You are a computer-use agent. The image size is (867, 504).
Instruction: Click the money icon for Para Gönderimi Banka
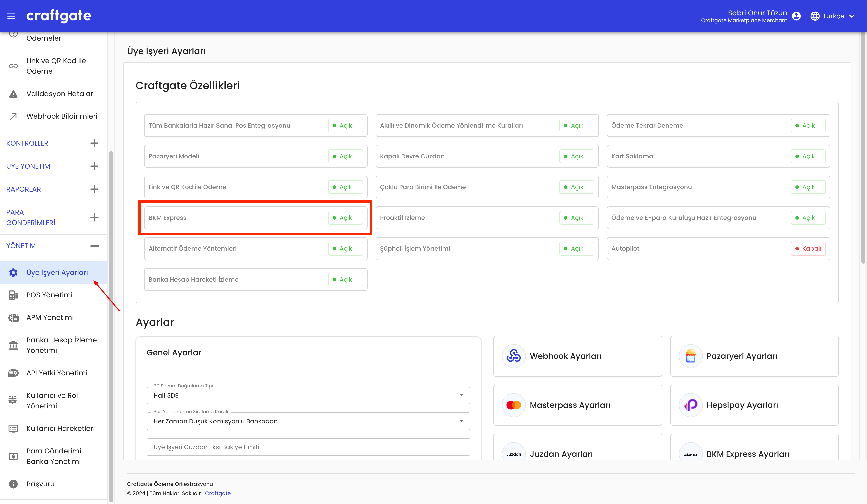click(13, 456)
